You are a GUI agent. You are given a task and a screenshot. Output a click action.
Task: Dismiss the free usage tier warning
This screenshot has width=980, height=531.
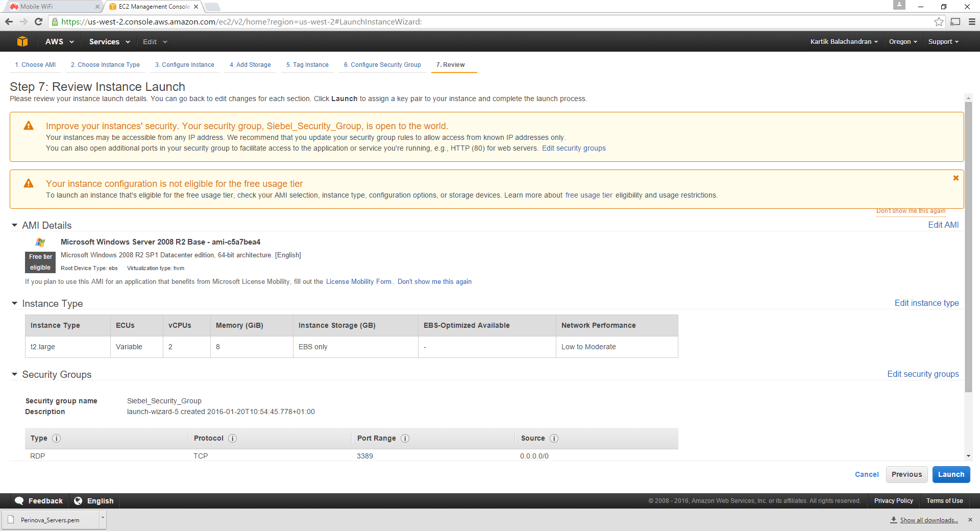point(955,178)
